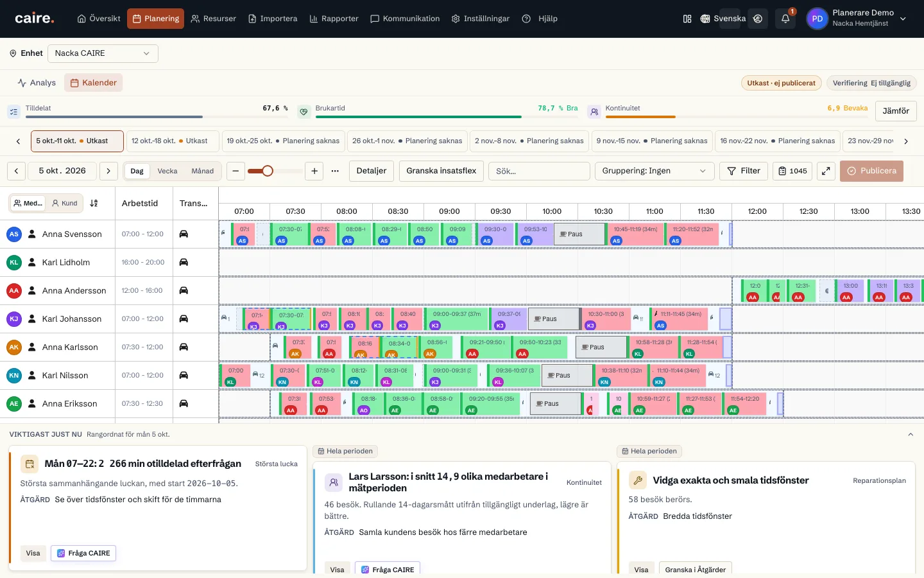Image resolution: width=924 pixels, height=578 pixels.
Task: Switch to the Analys tab
Action: tap(37, 83)
